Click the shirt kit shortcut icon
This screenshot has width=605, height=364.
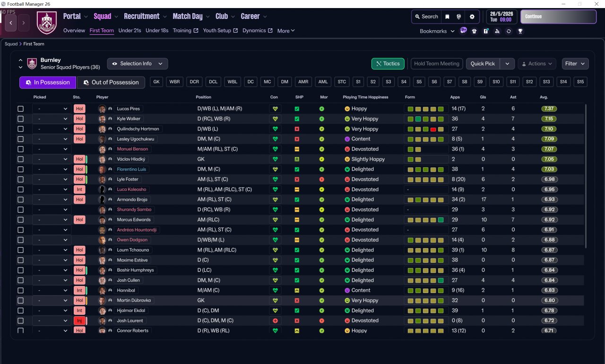pos(474,31)
